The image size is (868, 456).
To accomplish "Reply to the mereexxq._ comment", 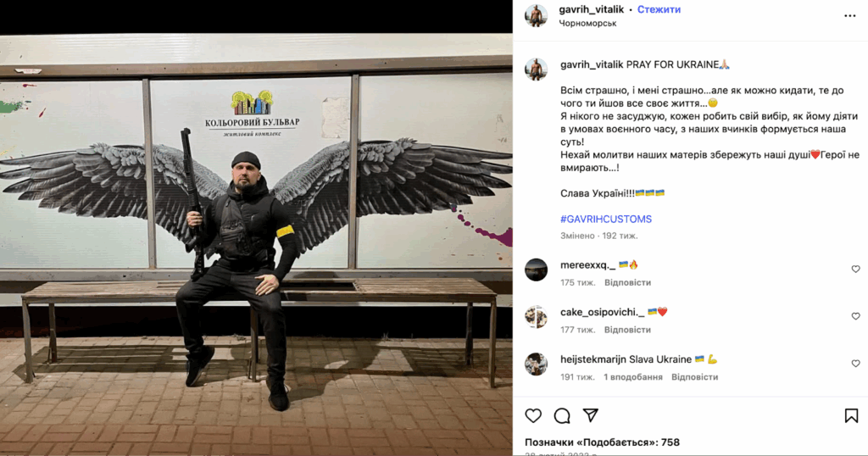I will click(627, 282).
